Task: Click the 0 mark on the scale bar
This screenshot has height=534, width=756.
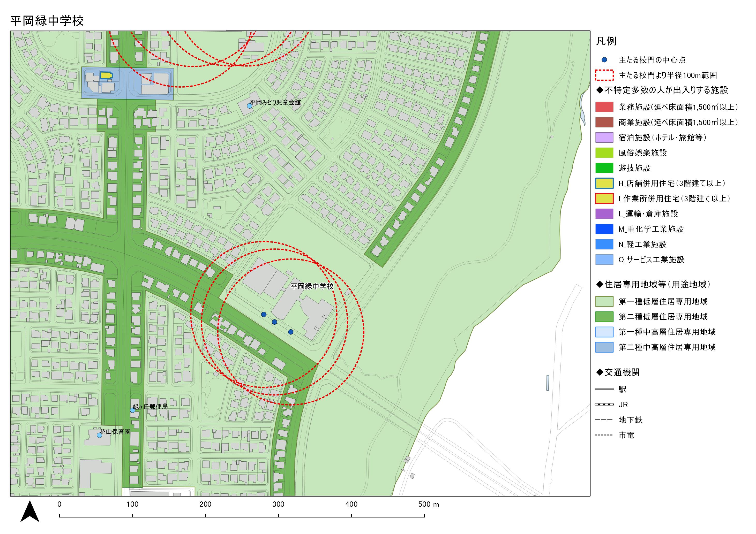Action: [x=59, y=504]
